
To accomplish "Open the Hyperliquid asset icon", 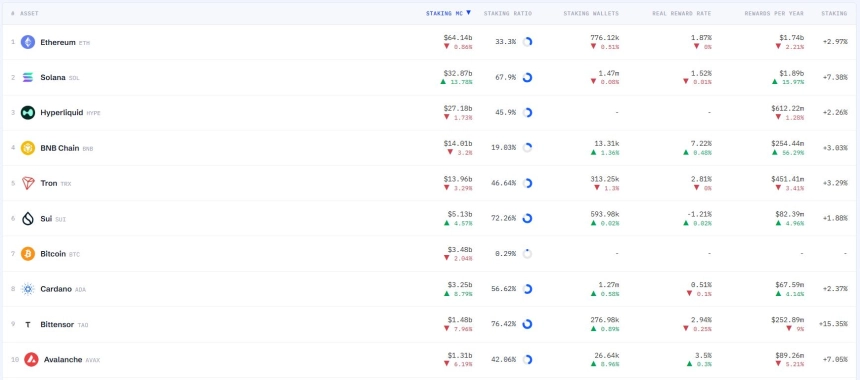I will pyautogui.click(x=28, y=113).
